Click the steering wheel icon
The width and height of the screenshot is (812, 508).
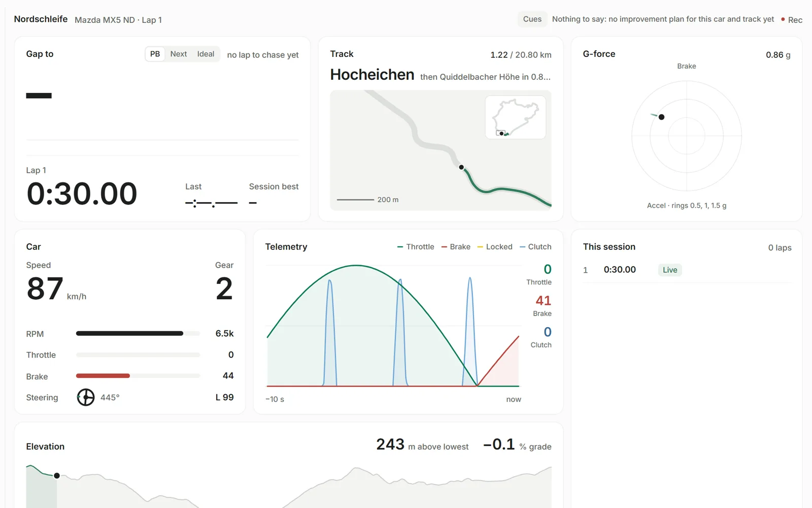(x=86, y=397)
